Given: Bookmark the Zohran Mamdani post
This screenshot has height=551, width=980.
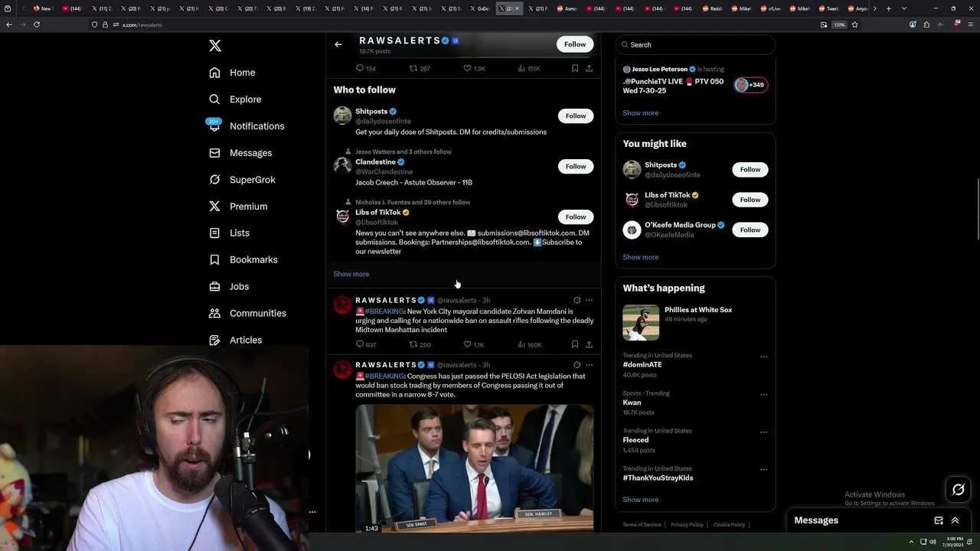Looking at the screenshot, I should tap(575, 344).
